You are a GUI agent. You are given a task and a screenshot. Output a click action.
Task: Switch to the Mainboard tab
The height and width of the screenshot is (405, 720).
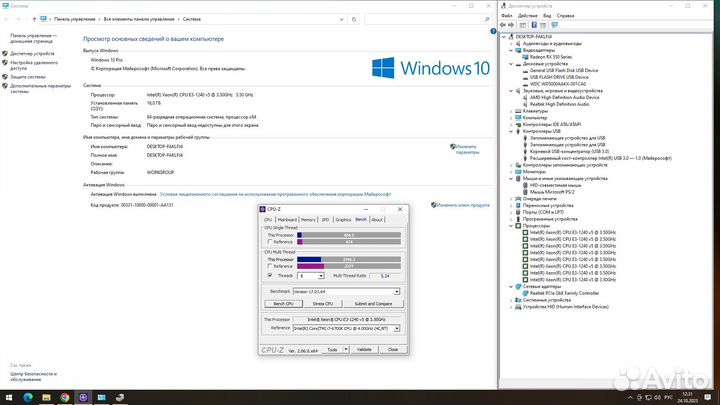click(x=287, y=219)
